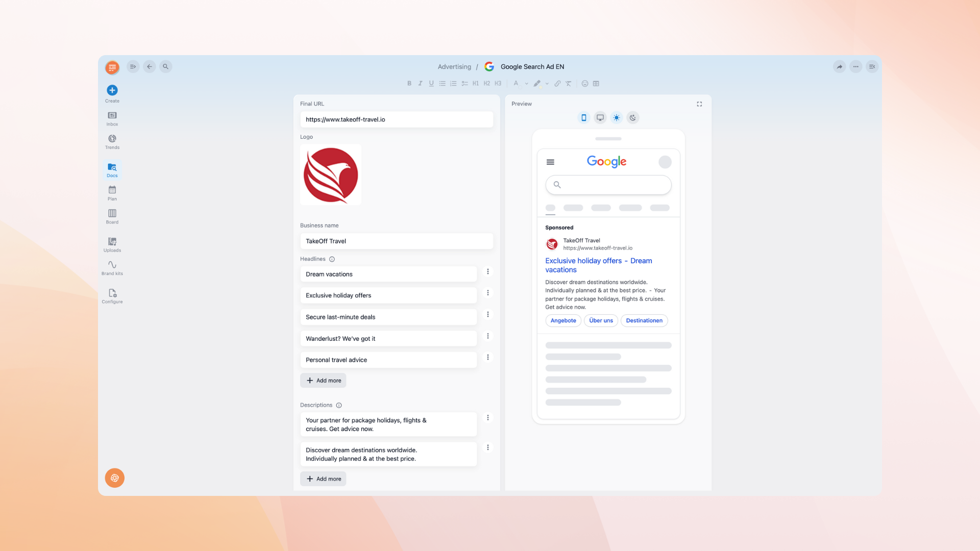Image resolution: width=980 pixels, height=551 pixels.
Task: Open options for Your partner description
Action: pyautogui.click(x=488, y=417)
